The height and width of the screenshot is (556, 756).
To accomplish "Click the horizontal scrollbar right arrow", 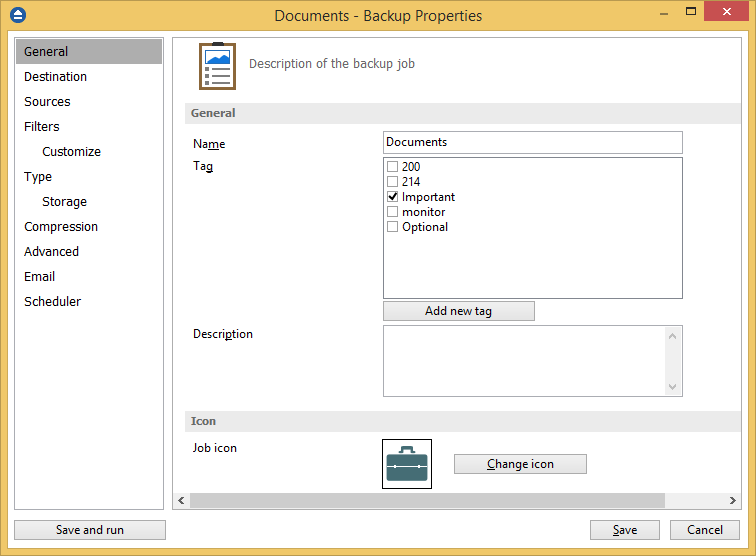I will click(x=732, y=501).
